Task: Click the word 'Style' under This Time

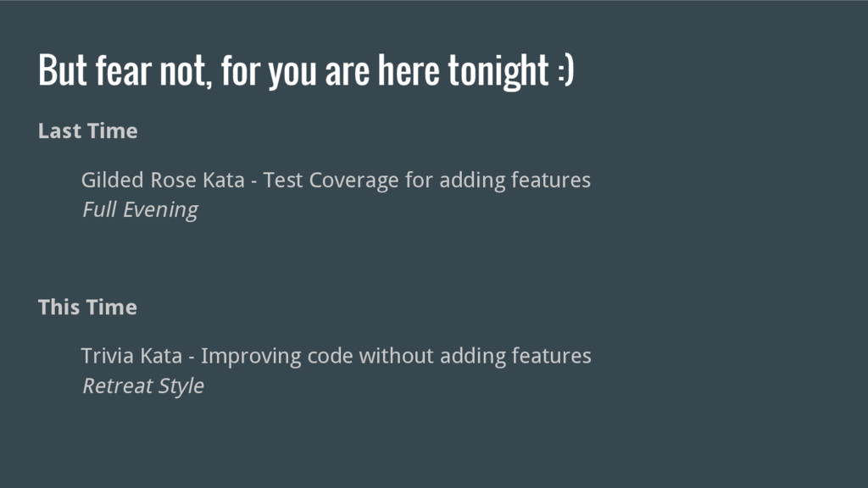Action: click(x=181, y=386)
